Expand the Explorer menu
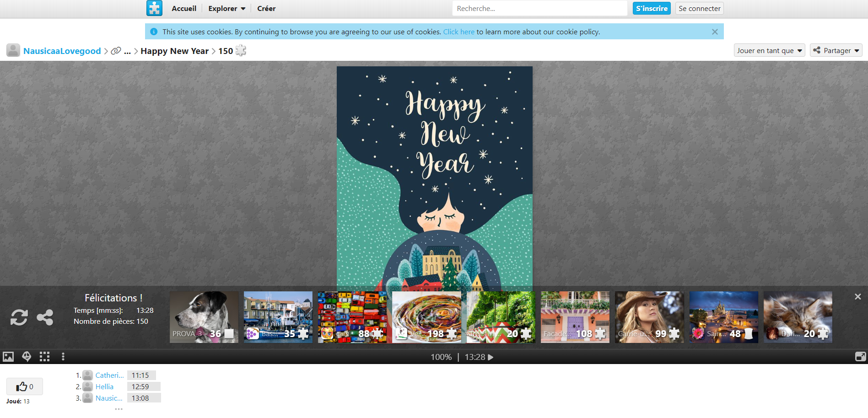Image resolution: width=868 pixels, height=418 pixels. coord(227,8)
